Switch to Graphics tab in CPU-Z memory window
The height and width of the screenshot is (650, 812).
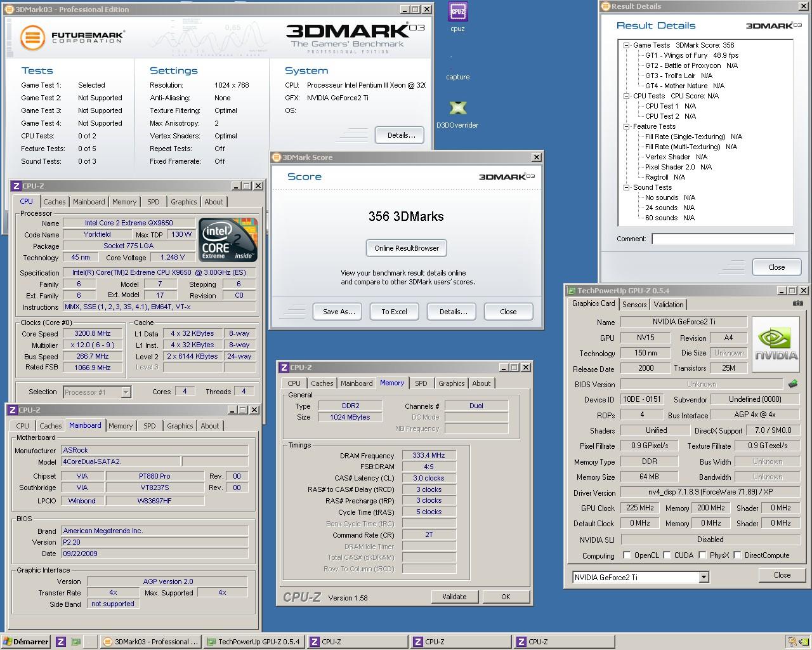click(x=452, y=383)
